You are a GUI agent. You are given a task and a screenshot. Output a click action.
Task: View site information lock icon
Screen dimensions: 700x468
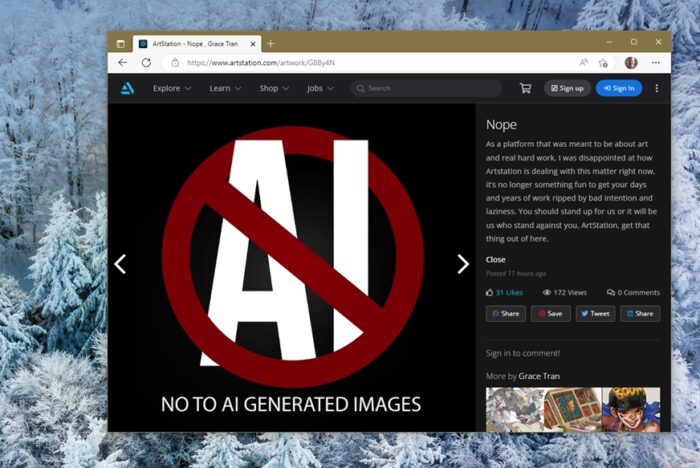pyautogui.click(x=175, y=63)
